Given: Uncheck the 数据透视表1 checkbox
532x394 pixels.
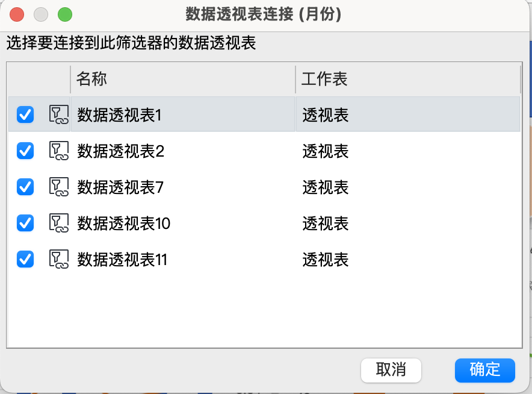Looking at the screenshot, I should [25, 114].
